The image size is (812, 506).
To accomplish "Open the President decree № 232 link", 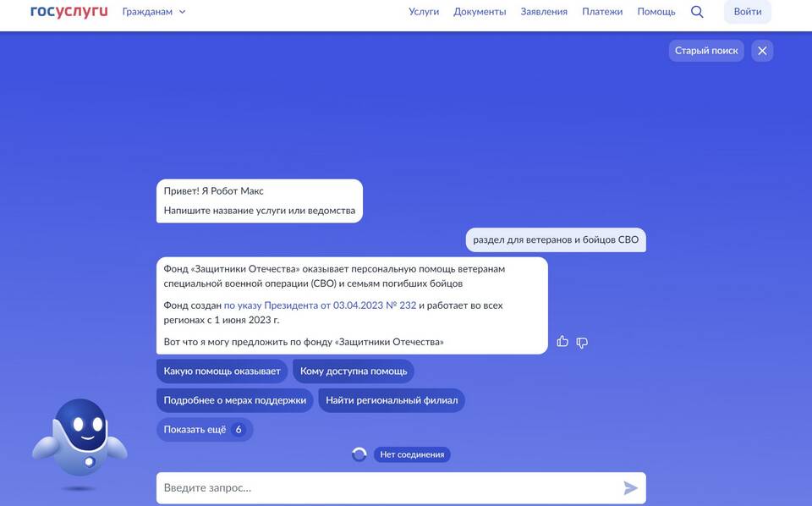I will coord(320,305).
